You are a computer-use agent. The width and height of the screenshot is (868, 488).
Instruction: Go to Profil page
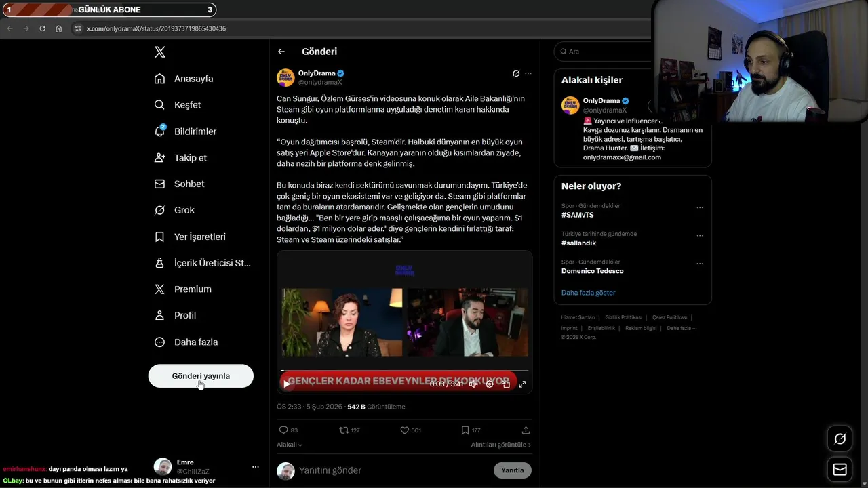click(x=175, y=316)
